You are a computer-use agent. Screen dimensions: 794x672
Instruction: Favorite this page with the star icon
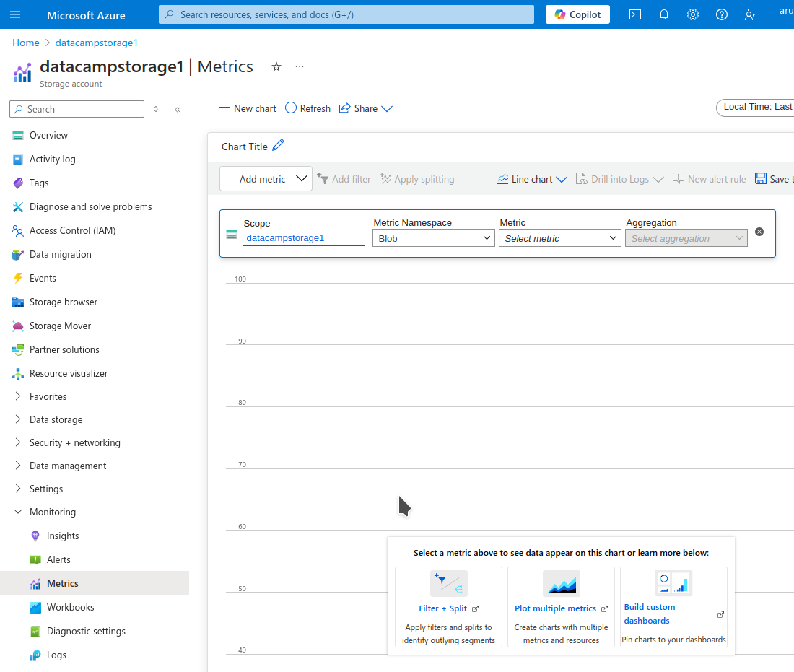pyautogui.click(x=276, y=67)
